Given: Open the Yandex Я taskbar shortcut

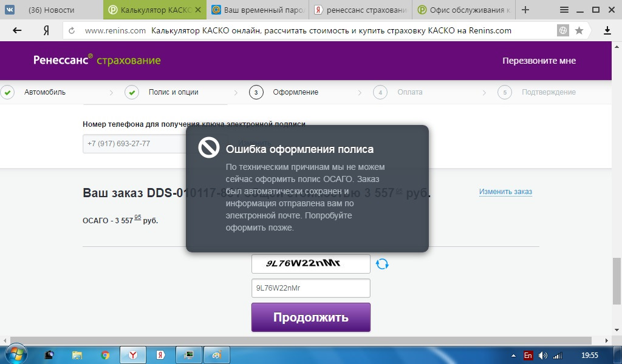Looking at the screenshot, I should pos(160,355).
